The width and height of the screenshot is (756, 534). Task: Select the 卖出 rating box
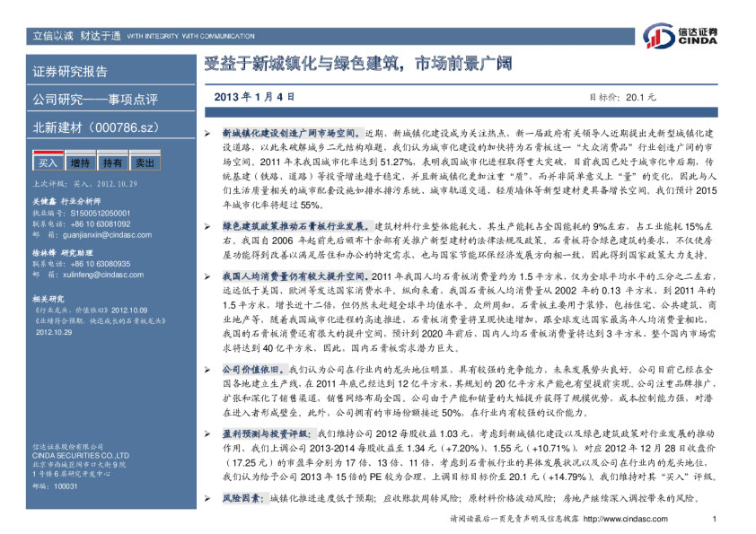tap(144, 163)
